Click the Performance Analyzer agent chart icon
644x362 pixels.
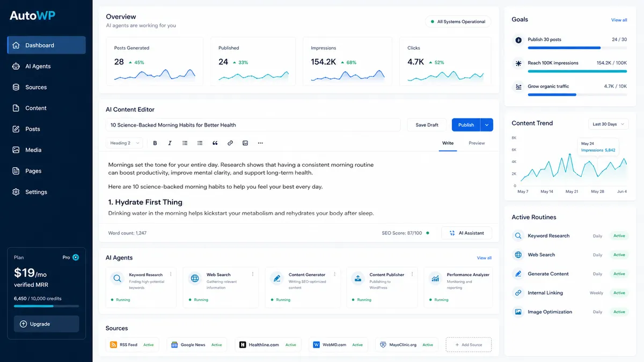435,278
